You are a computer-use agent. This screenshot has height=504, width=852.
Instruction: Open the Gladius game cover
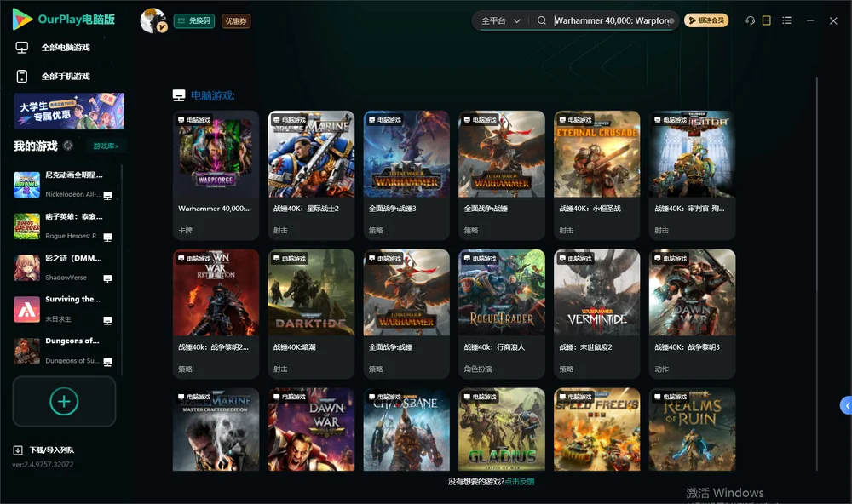tap(502, 429)
